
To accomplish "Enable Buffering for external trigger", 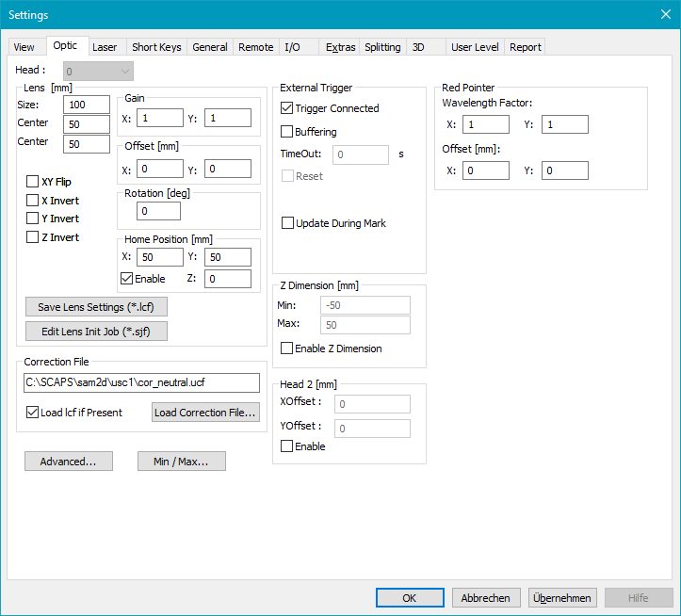I will click(x=287, y=132).
